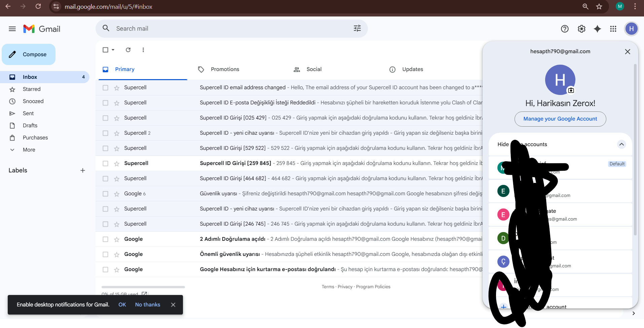Open Gmail Support help icon

pyautogui.click(x=565, y=29)
